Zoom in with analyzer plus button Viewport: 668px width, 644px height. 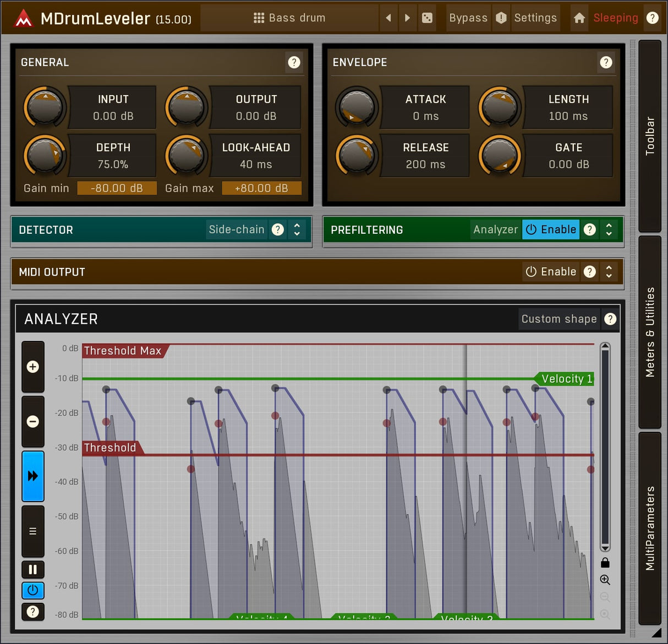coord(33,367)
